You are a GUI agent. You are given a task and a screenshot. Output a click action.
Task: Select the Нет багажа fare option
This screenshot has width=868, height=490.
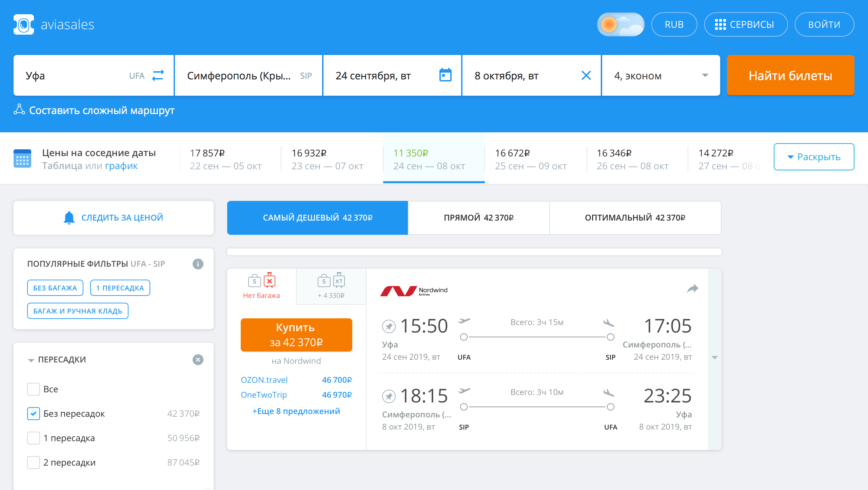tap(261, 286)
